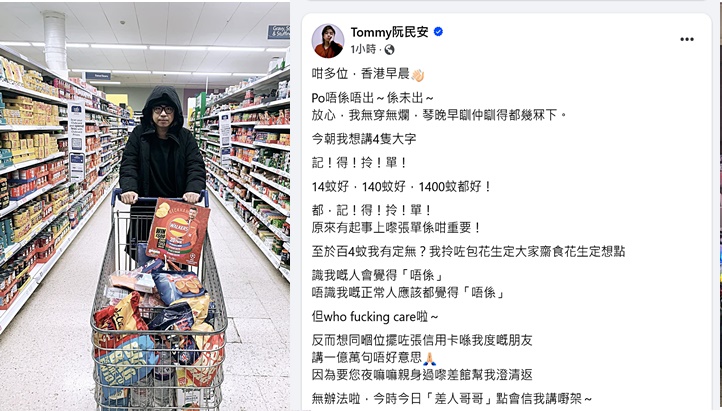Click the globe public-privacy icon
This screenshot has width=722, height=411.
coord(390,49)
